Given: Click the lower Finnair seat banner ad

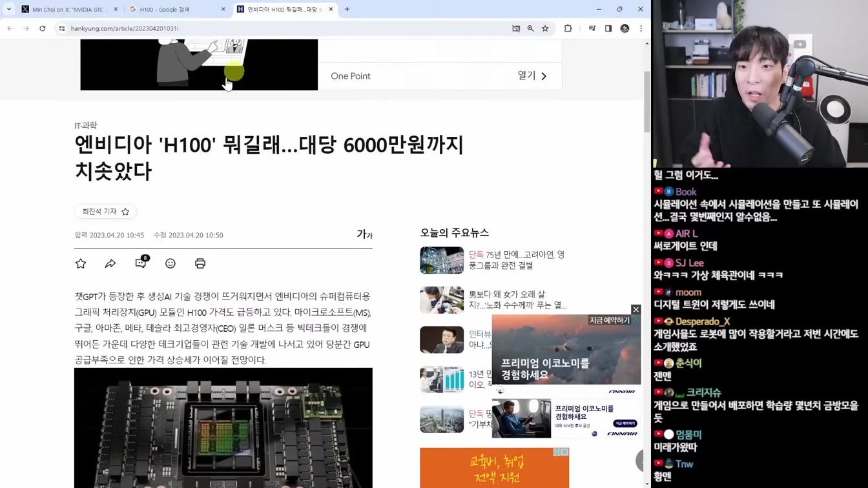Looking at the screenshot, I should pyautogui.click(x=566, y=418).
